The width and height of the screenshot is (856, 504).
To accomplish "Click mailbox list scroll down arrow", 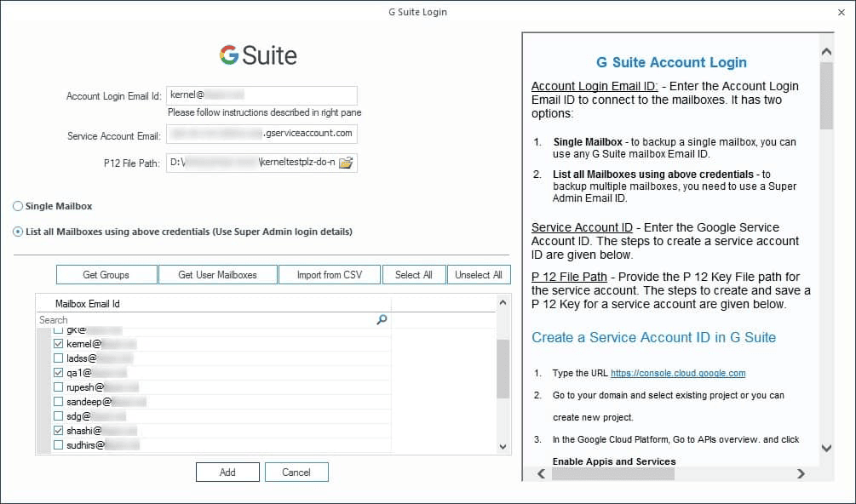I will point(503,447).
